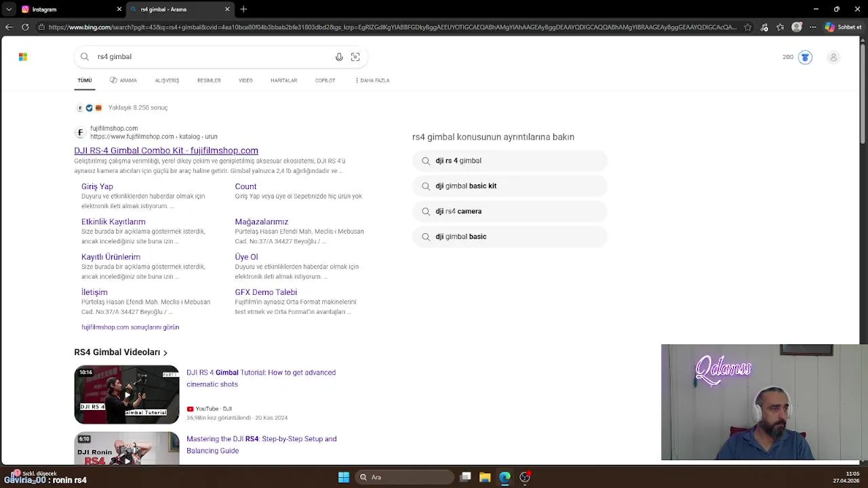Open the Mağazalarımız sitelink
This screenshot has width=868, height=488.
click(x=261, y=222)
